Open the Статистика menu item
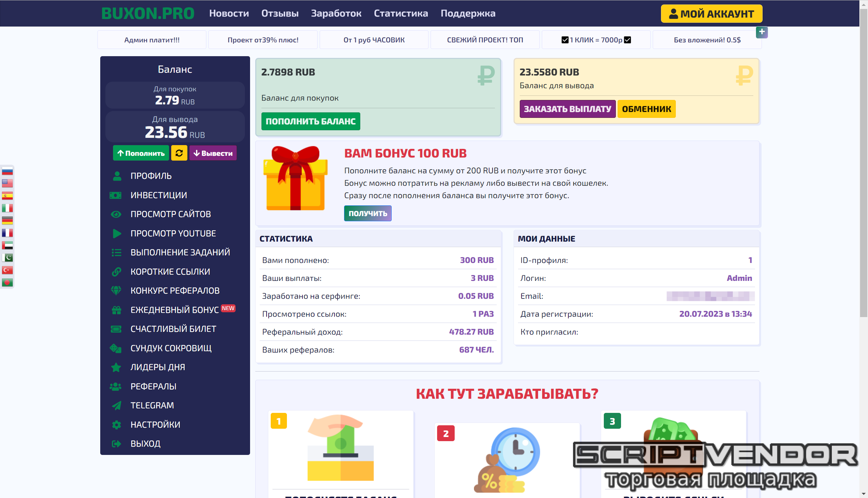The image size is (868, 498). pos(401,13)
